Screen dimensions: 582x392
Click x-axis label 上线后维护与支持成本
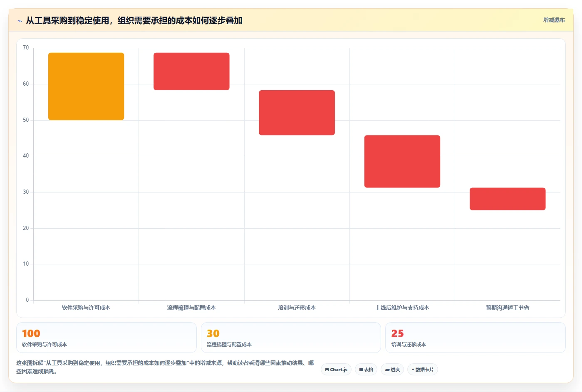click(402, 308)
